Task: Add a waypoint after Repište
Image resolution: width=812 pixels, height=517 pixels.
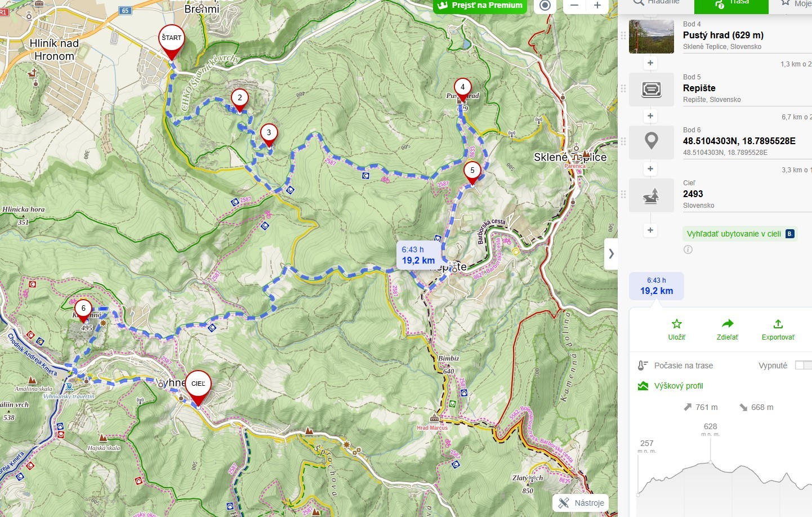Action: (650, 116)
